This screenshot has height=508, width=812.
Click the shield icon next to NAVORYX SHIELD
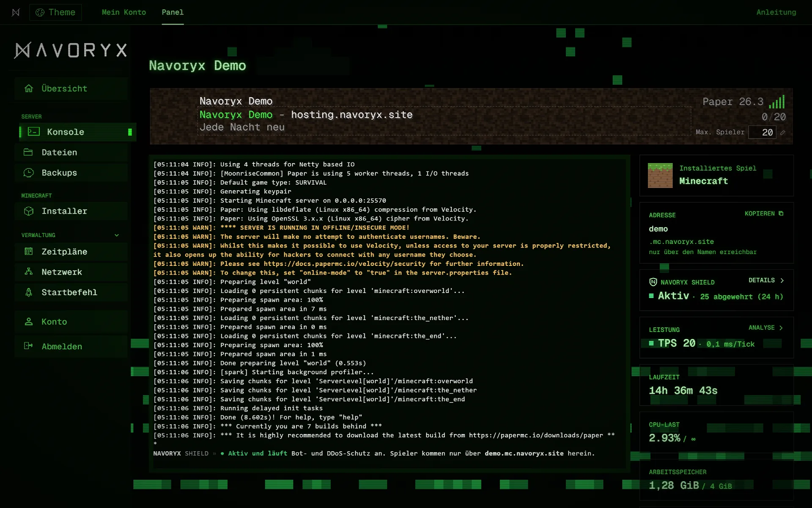click(x=653, y=282)
